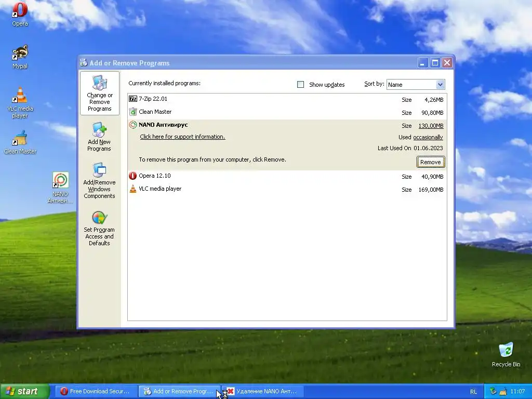Click the 40,90MB size for Opera
532x399 pixels.
pyautogui.click(x=432, y=177)
